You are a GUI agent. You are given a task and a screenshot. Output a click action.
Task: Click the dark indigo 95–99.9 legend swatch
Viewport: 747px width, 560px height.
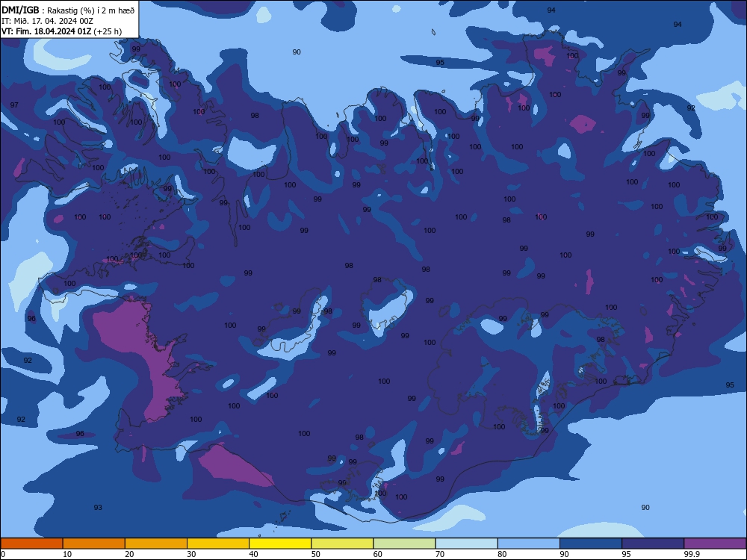point(653,544)
